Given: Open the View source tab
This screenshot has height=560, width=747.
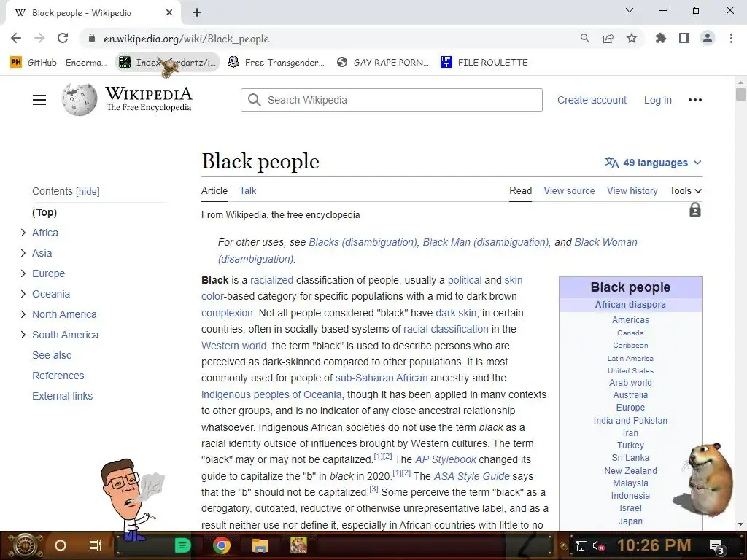Looking at the screenshot, I should click(569, 190).
